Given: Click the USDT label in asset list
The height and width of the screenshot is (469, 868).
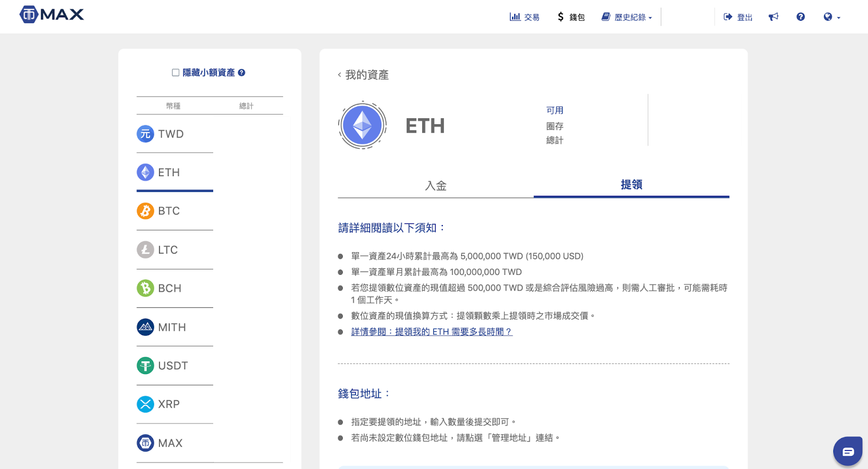Looking at the screenshot, I should coord(173,366).
